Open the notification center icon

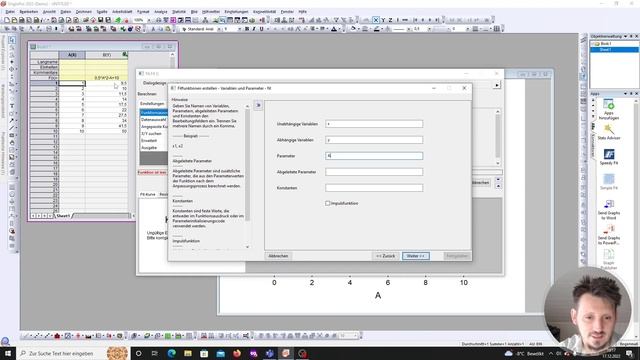[x=630, y=353]
